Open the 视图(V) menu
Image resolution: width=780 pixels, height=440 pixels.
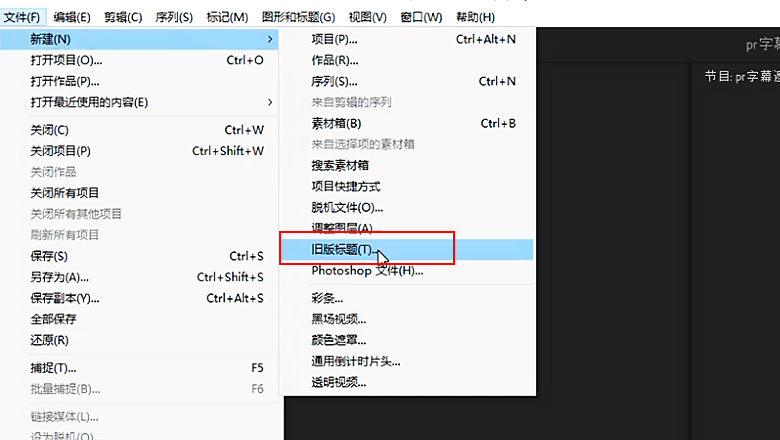point(368,17)
